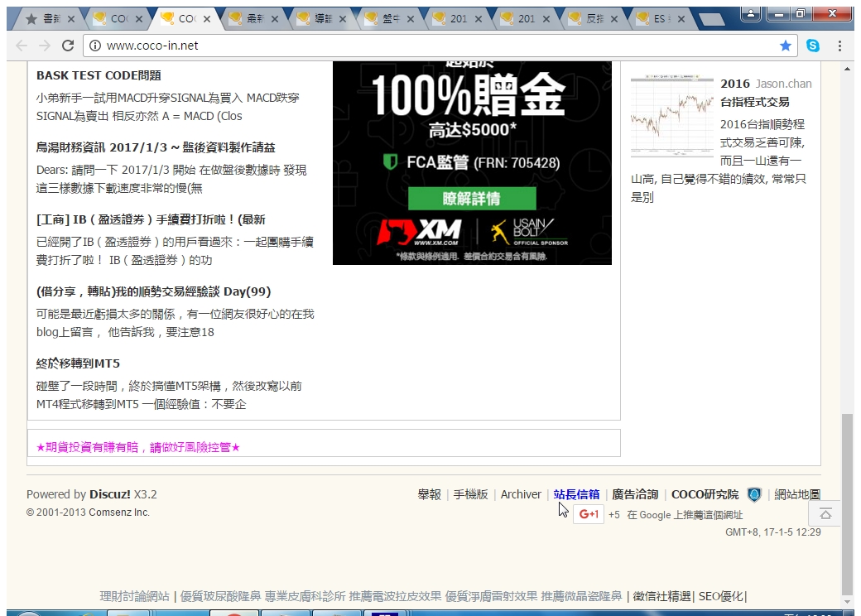Switch to the 最新 tab
This screenshot has width=861, height=616.
coord(248,19)
